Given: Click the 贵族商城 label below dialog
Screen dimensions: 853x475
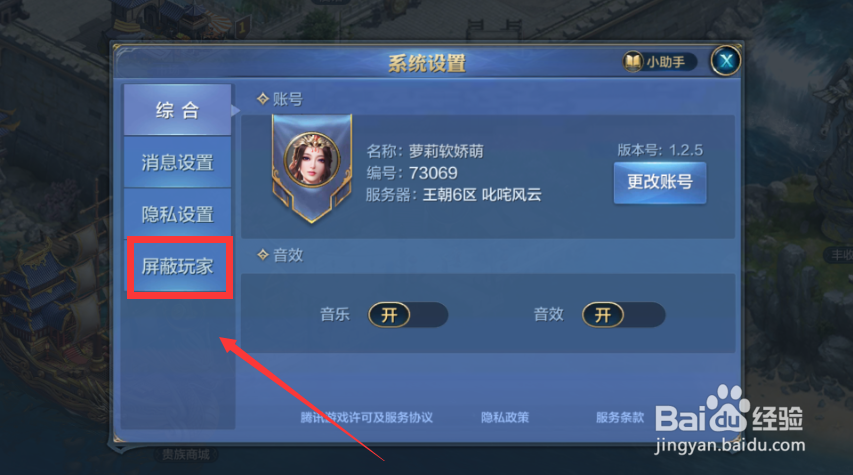Looking at the screenshot, I should click(x=186, y=454).
